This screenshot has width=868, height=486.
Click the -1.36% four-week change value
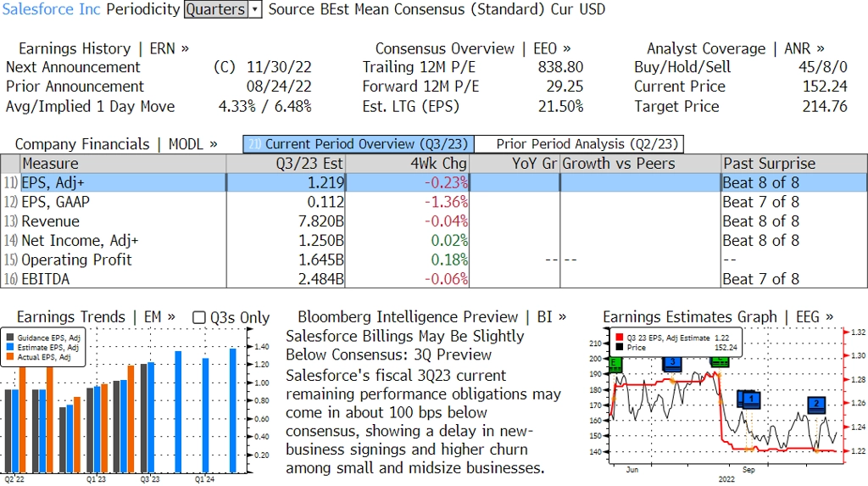click(x=446, y=202)
